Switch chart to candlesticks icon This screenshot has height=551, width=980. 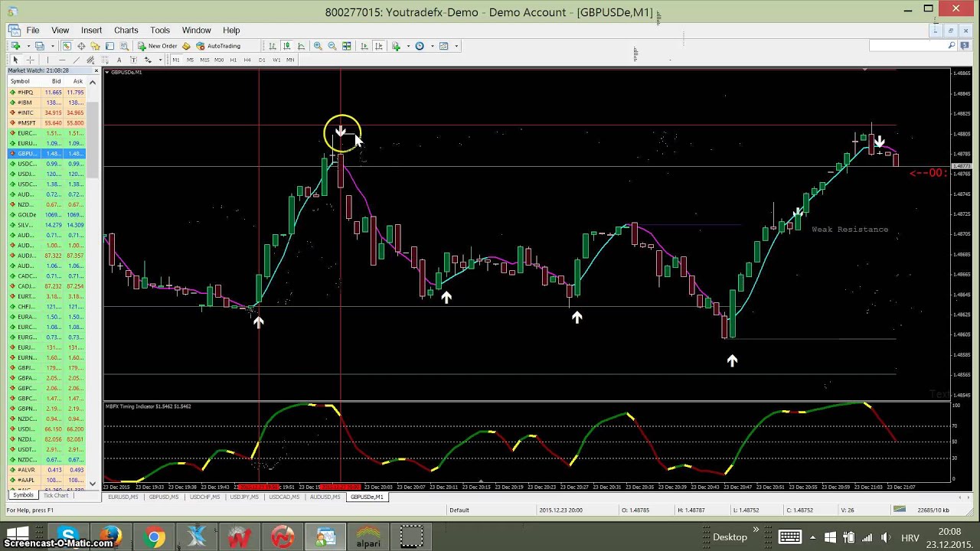click(286, 46)
